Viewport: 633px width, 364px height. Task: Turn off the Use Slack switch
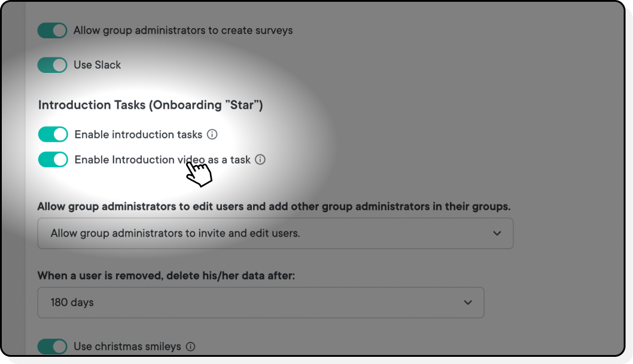(53, 65)
